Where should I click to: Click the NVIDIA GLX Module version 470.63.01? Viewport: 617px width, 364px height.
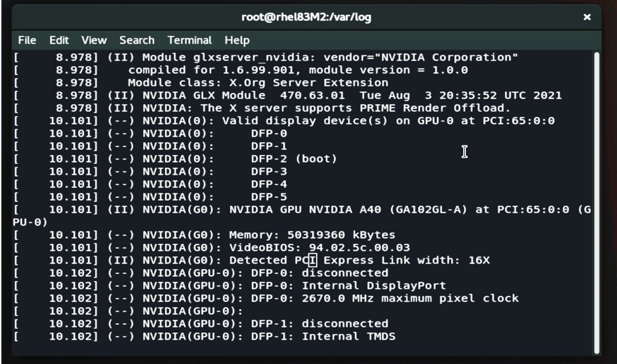(312, 95)
